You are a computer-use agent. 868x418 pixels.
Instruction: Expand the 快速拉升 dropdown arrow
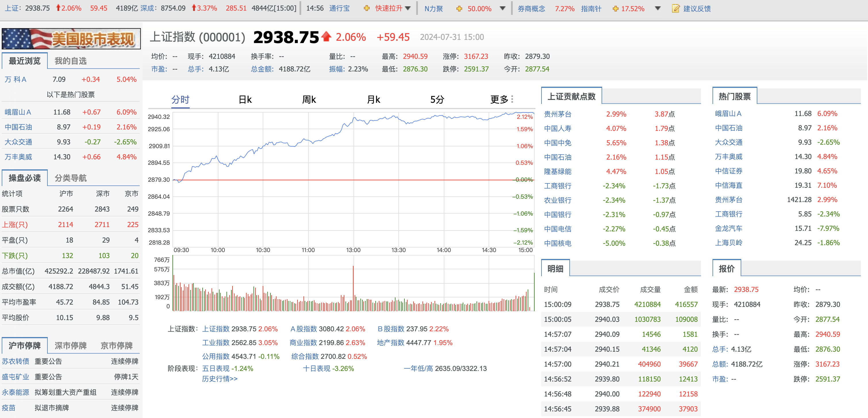pyautogui.click(x=408, y=8)
